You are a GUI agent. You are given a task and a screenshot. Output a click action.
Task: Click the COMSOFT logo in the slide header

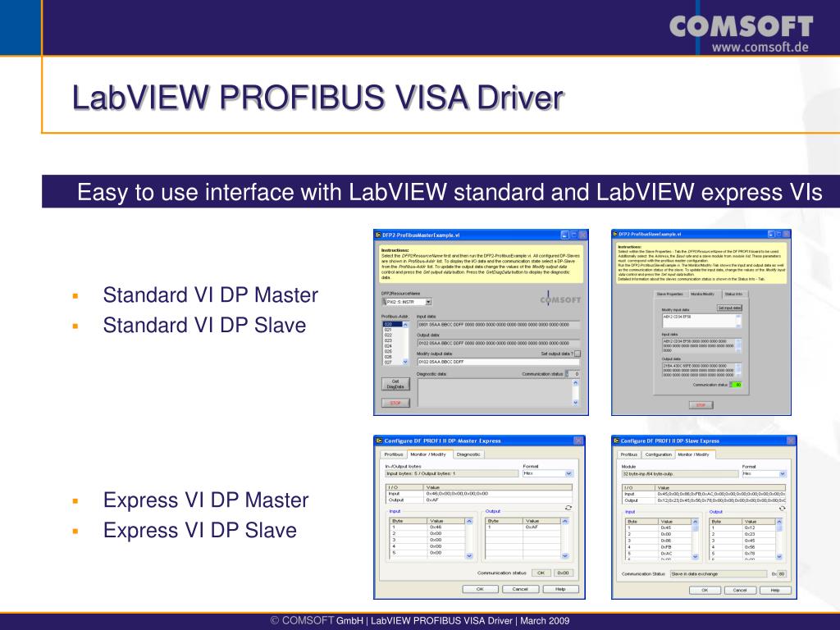coord(741,26)
